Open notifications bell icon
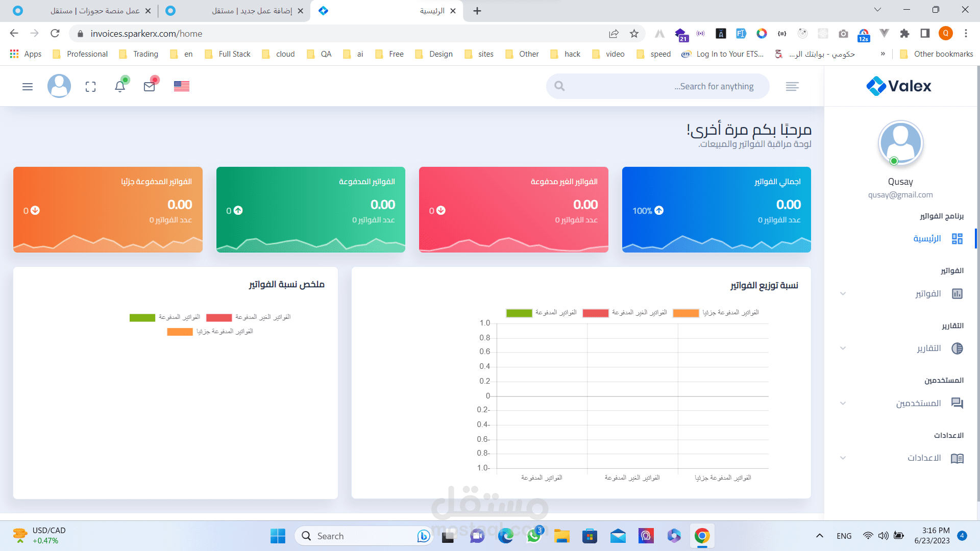Viewport: 980px width, 551px height. pyautogui.click(x=120, y=86)
